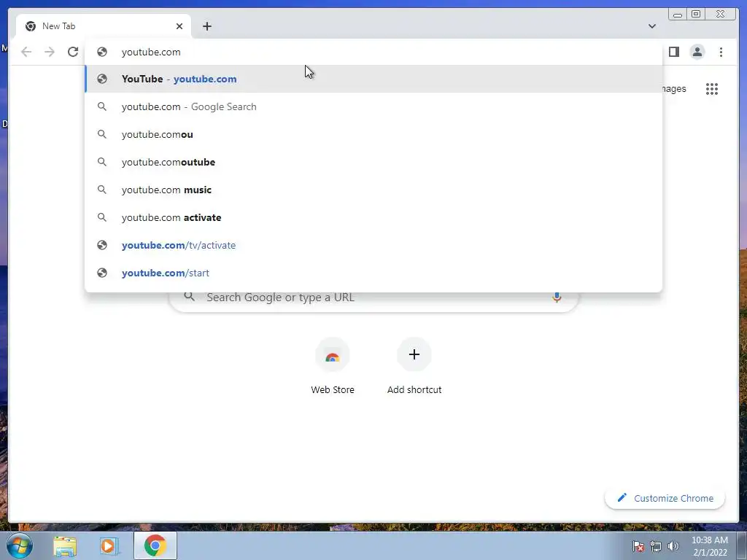Pick the youtube.com music suggestion
Screen dimensions: 747x560
point(373,190)
